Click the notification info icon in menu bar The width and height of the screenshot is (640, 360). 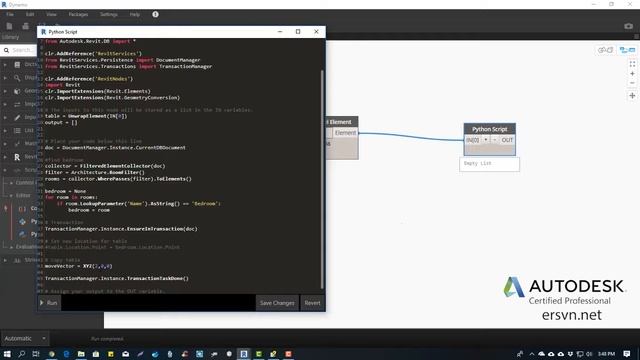pyautogui.click(x=156, y=14)
